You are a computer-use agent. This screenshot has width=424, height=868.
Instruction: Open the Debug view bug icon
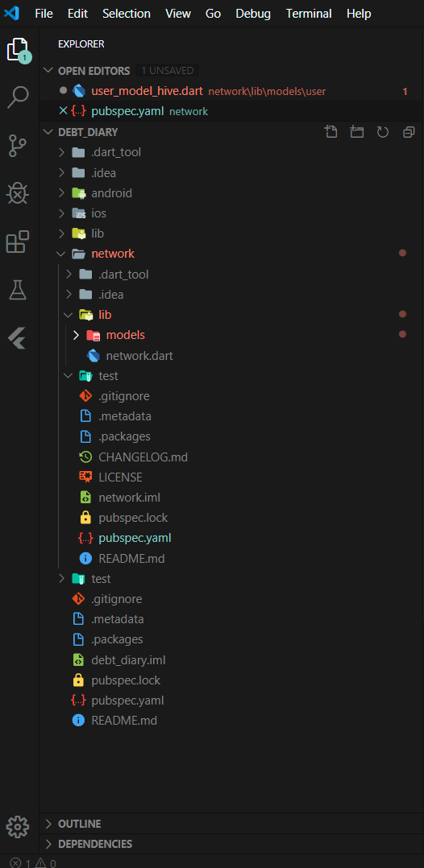18,194
